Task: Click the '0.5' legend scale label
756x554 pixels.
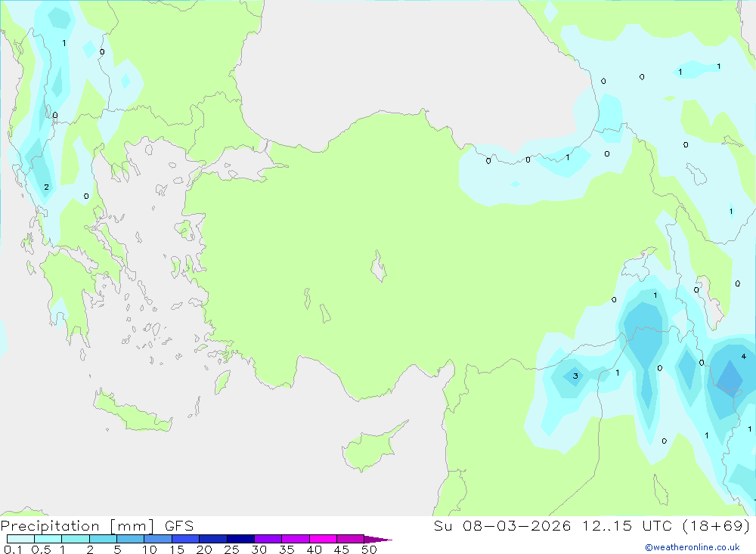Action: coord(41,549)
